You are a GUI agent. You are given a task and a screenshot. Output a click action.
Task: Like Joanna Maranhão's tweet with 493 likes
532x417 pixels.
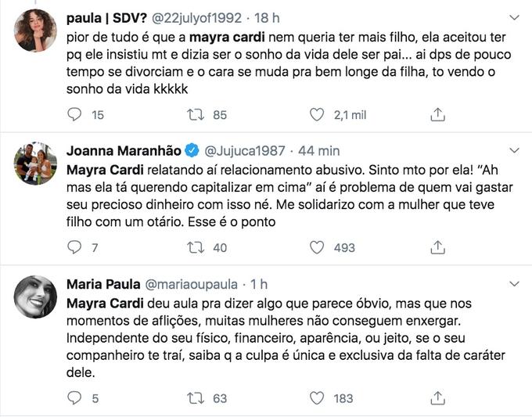coord(317,248)
